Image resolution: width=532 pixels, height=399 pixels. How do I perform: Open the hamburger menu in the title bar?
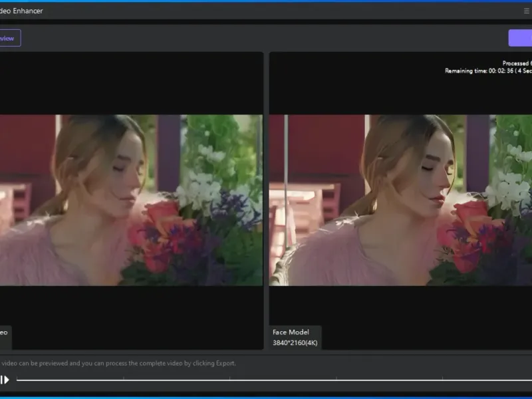[527, 11]
